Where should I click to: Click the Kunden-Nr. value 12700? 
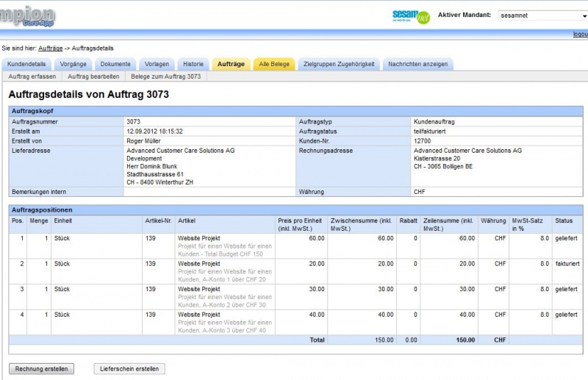pyautogui.click(x=422, y=141)
